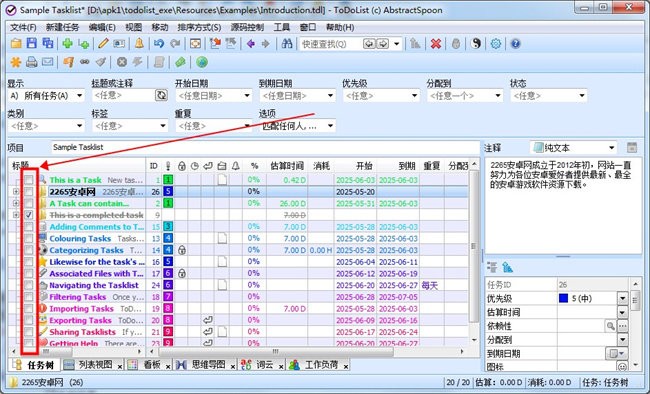The width and height of the screenshot is (650, 394).
Task: Tick the checkbox for 'Categorizing Tasks'
Action: [29, 250]
